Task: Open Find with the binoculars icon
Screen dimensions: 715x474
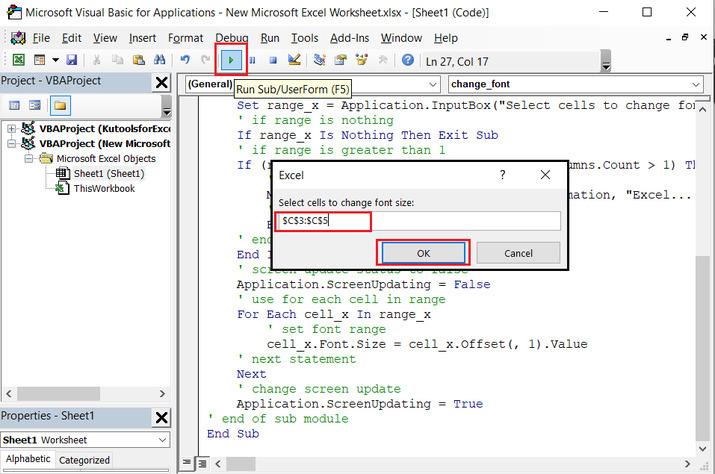Action: (x=160, y=60)
